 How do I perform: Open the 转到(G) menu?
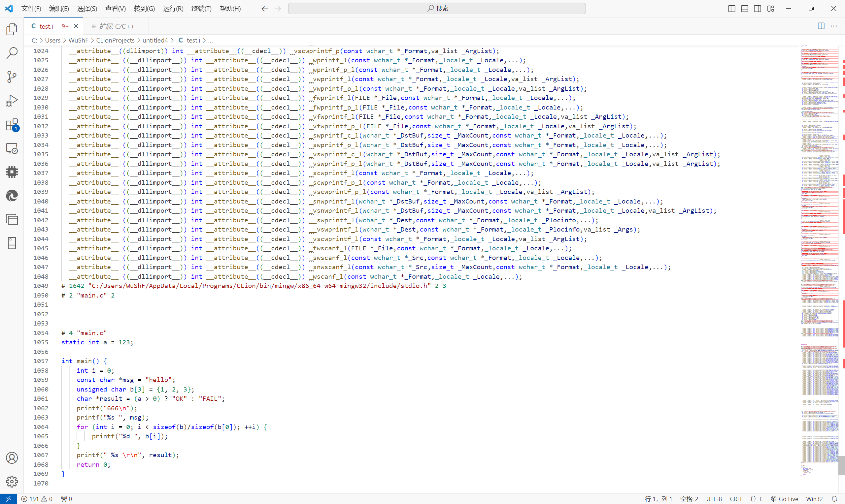tap(144, 9)
